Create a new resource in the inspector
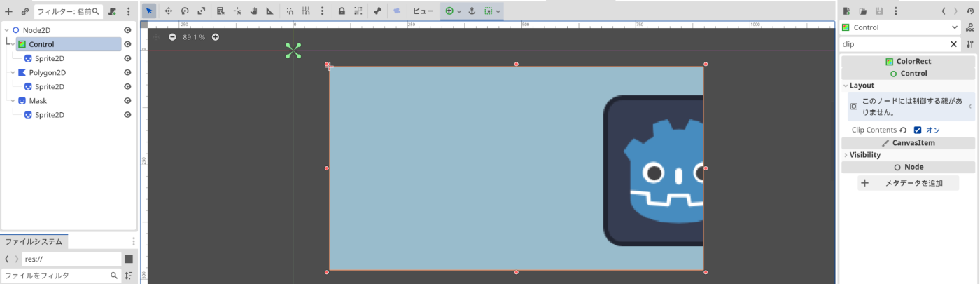Viewport: 980px width, 284px height. click(847, 11)
